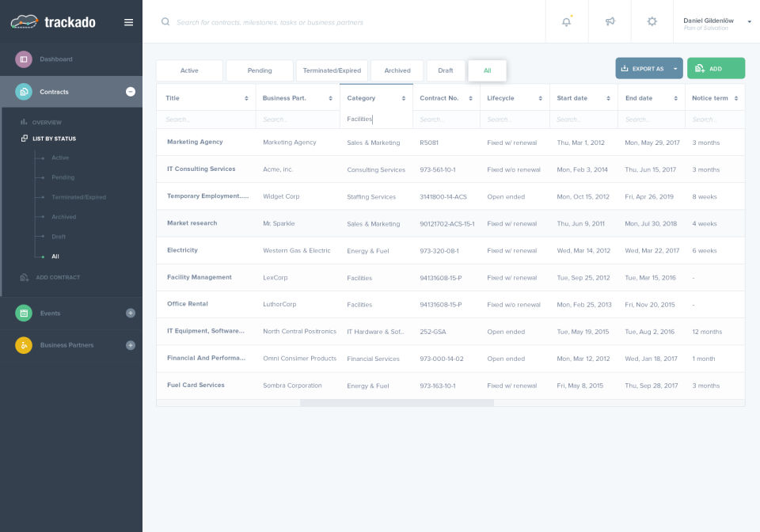Viewport: 760px width, 532px height.
Task: Switch to the Draft tab
Action: click(446, 70)
